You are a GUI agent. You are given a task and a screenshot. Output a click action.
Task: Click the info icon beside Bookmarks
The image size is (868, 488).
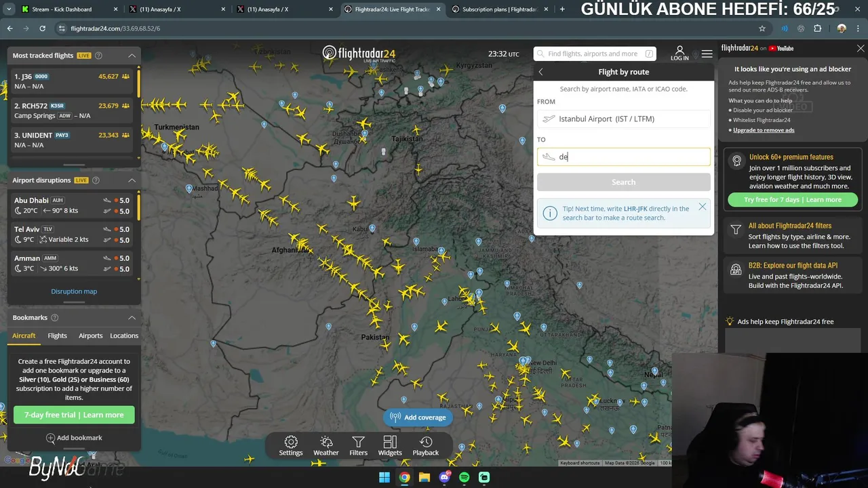pyautogui.click(x=55, y=317)
